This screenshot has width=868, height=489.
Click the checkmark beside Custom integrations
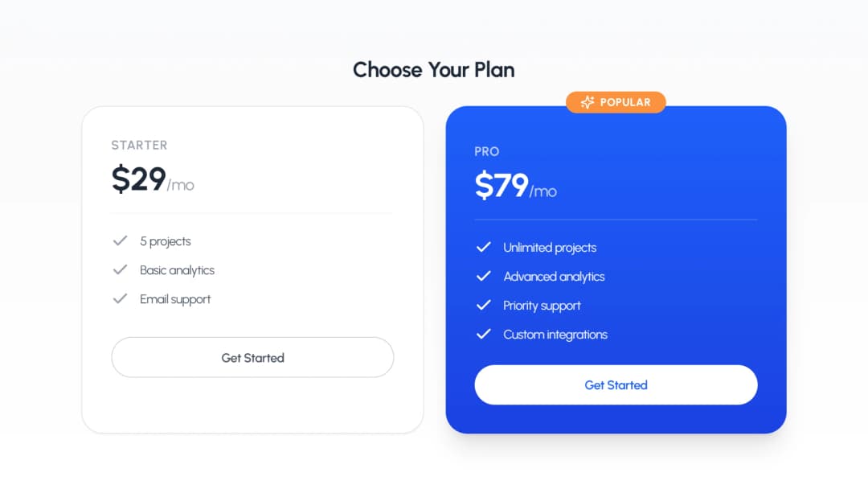(484, 334)
